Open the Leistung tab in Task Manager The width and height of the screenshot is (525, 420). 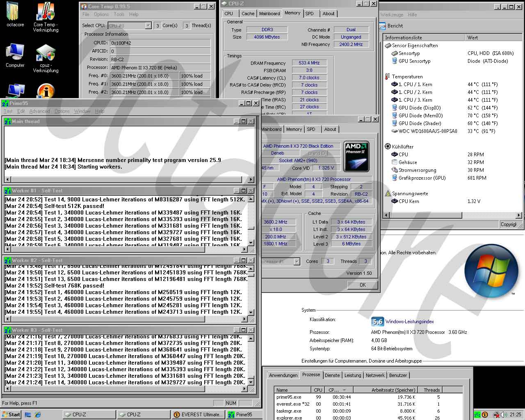tap(353, 375)
